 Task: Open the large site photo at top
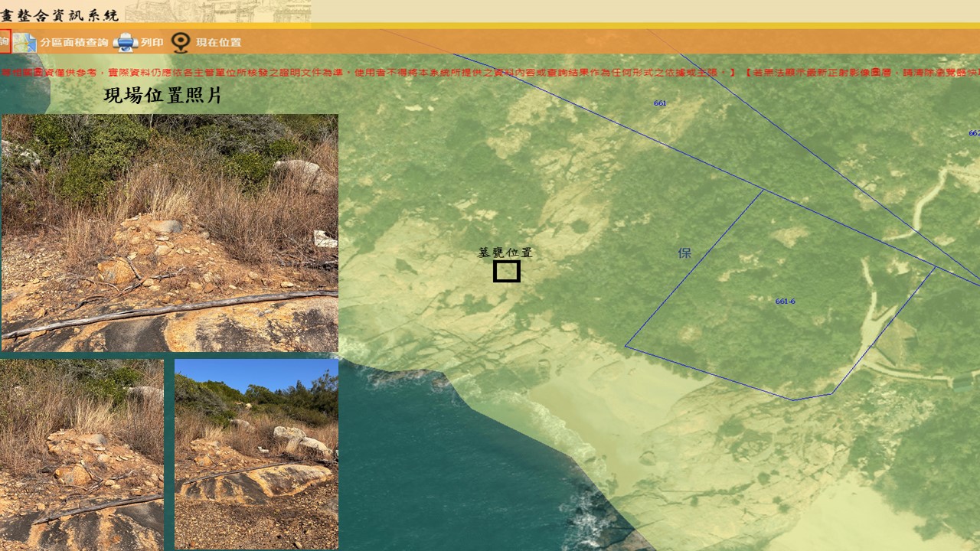coord(170,233)
